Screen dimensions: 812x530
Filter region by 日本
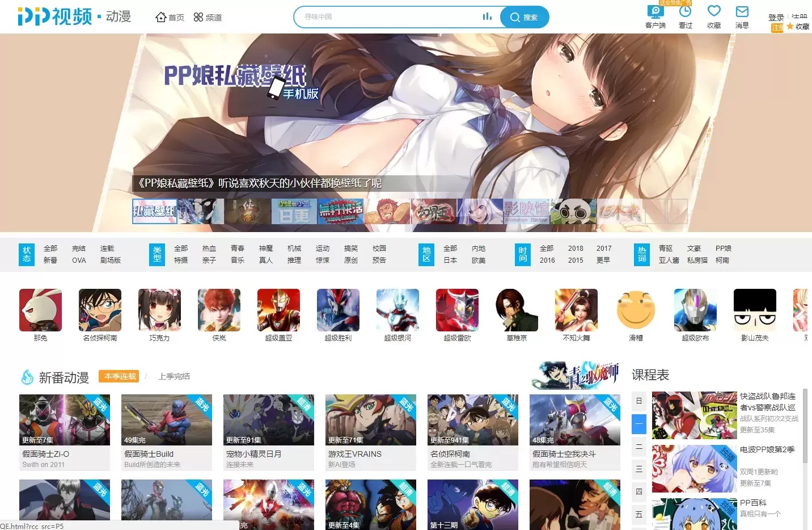[x=450, y=260]
